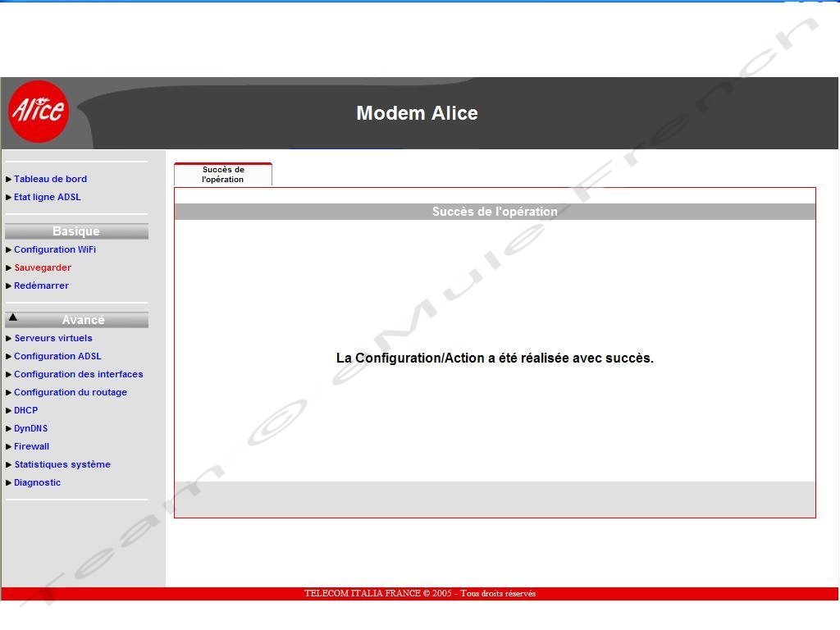Open the Firewall settings page
This screenshot has height=630, width=840.
[x=32, y=447]
